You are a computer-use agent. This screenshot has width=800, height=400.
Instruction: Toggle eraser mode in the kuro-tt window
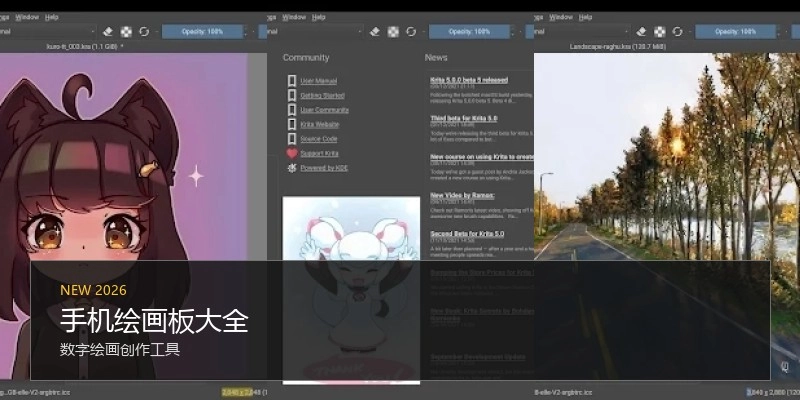coord(107,32)
